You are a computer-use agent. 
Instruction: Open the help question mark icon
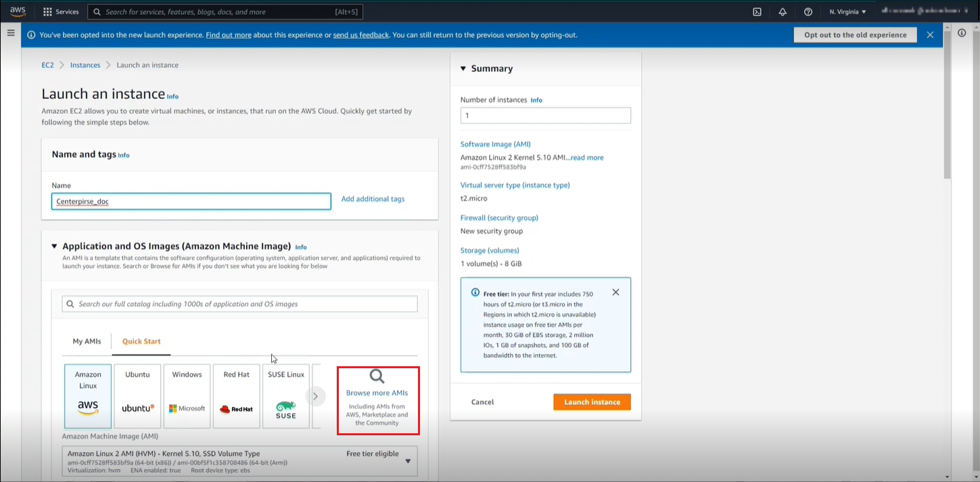808,12
